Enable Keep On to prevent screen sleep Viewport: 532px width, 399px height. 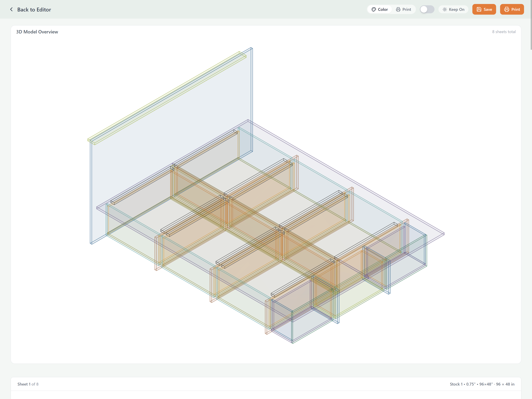tap(453, 9)
